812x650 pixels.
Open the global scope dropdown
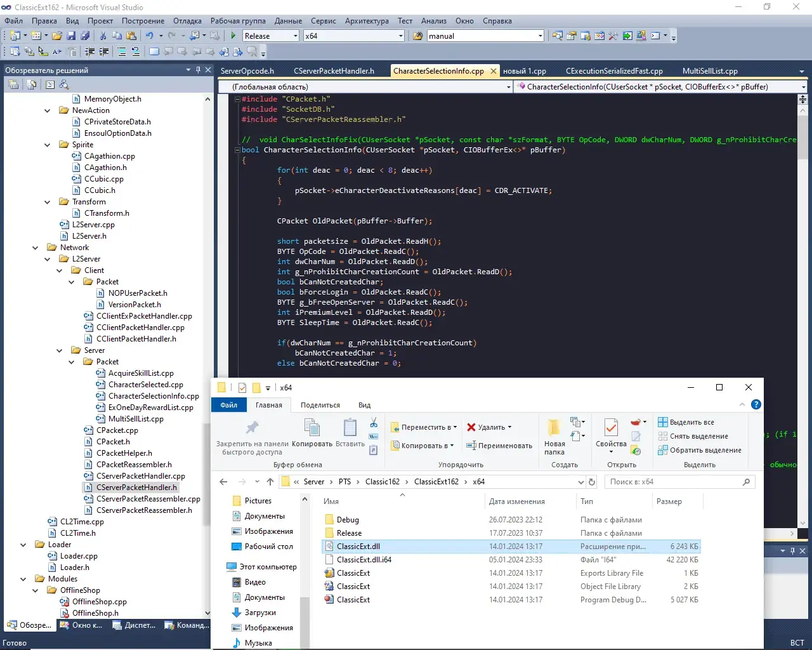(x=509, y=87)
